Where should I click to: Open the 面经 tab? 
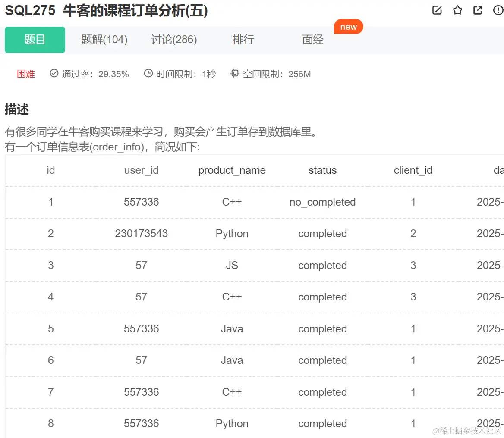point(313,40)
